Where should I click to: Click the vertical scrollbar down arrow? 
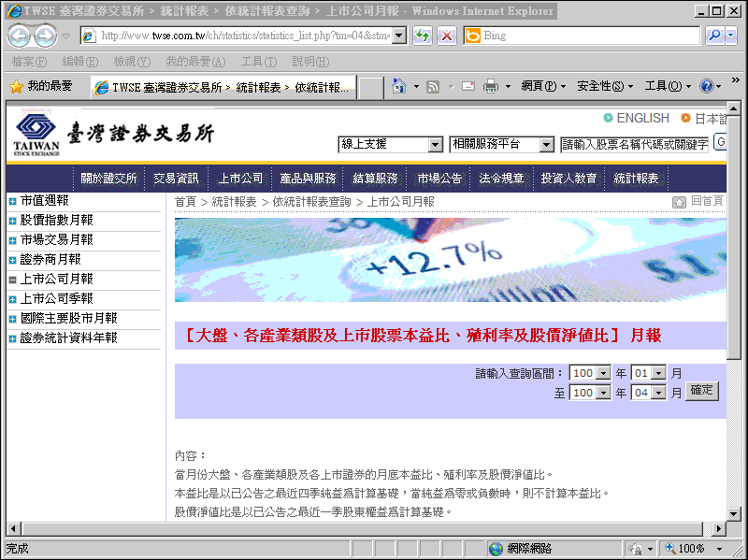(x=733, y=514)
